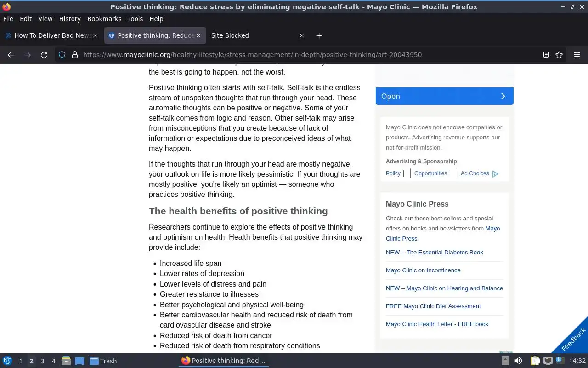Click the Greater resistance to illnesses bullet
The height and width of the screenshot is (368, 588).
209,294
